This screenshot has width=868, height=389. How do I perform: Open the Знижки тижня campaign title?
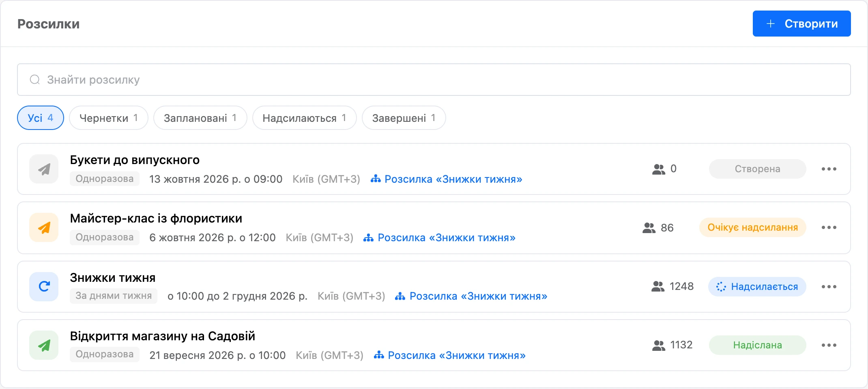coord(113,278)
